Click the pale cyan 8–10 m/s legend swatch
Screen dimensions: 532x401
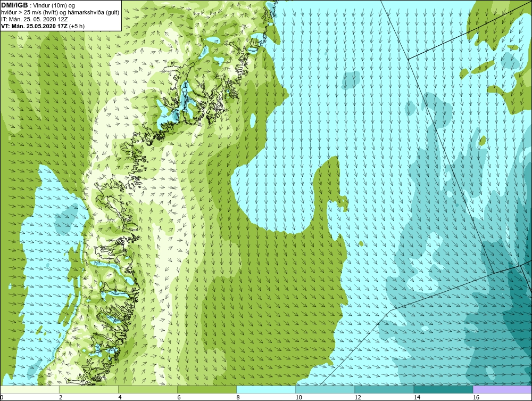pyautogui.click(x=266, y=389)
